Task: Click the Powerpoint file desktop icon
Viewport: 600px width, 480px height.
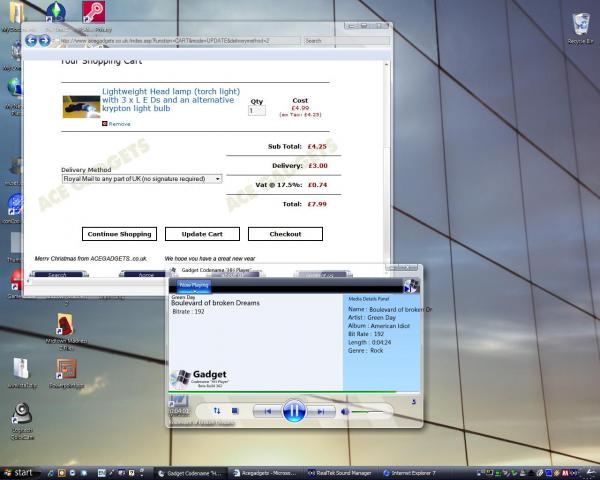Action: (67, 373)
